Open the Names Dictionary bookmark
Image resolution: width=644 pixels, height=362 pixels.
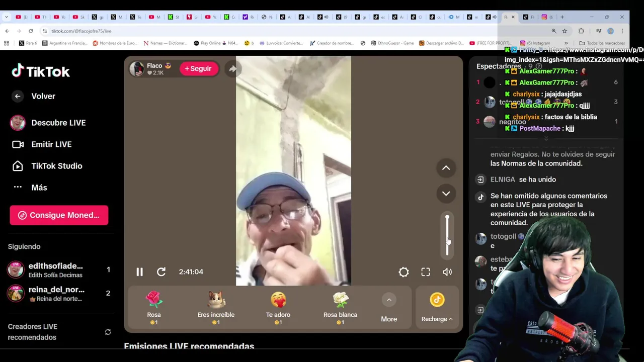click(166, 43)
